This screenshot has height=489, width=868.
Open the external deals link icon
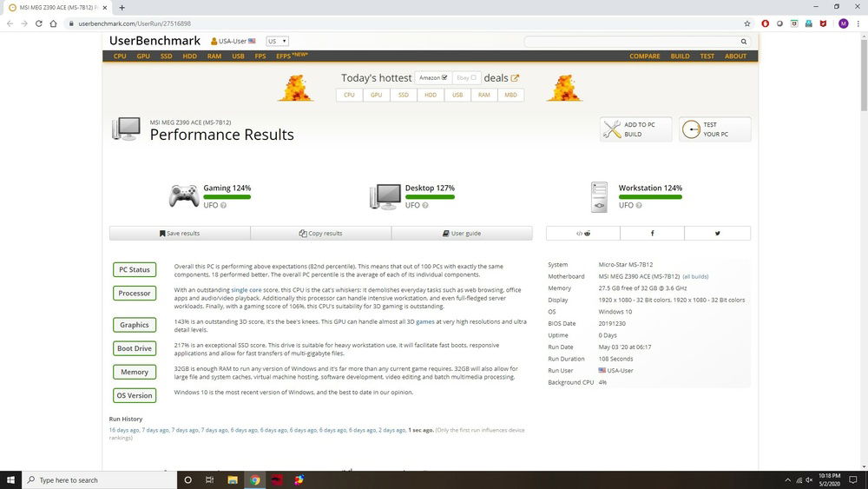515,78
